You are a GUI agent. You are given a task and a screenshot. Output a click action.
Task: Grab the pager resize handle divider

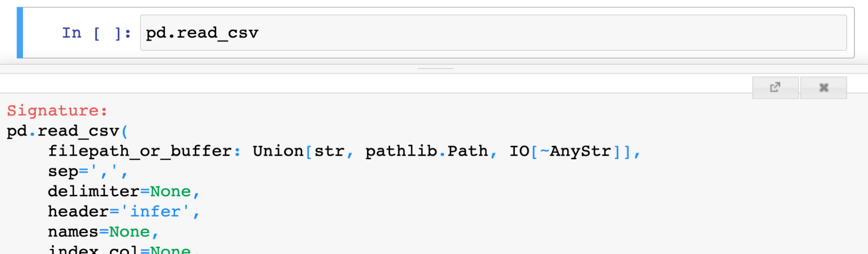pyautogui.click(x=436, y=68)
